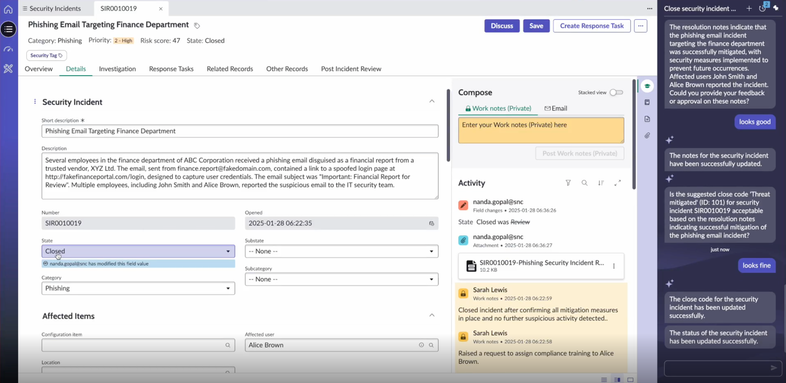This screenshot has height=383, width=786.
Task: Click the Security Incident section drag handle
Action: 35,102
